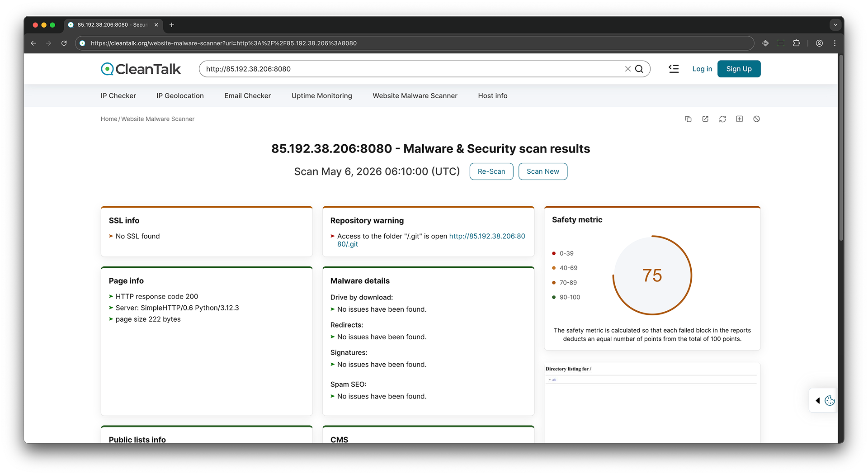
Task: Click the Re-Scan button
Action: 491,171
